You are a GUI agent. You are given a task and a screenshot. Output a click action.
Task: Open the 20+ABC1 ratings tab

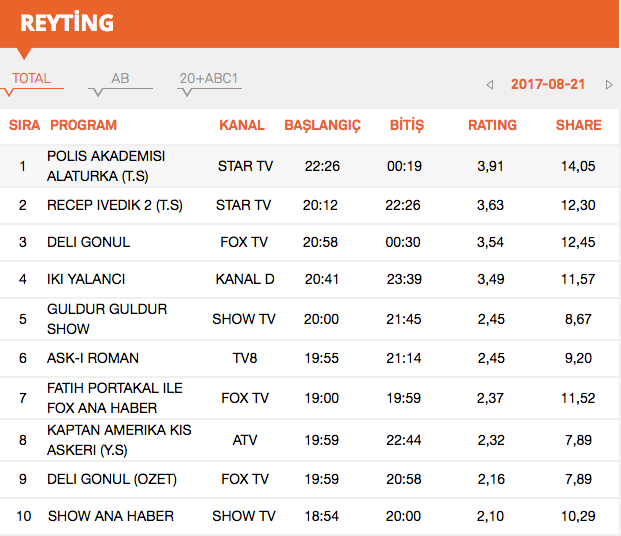tap(209, 79)
